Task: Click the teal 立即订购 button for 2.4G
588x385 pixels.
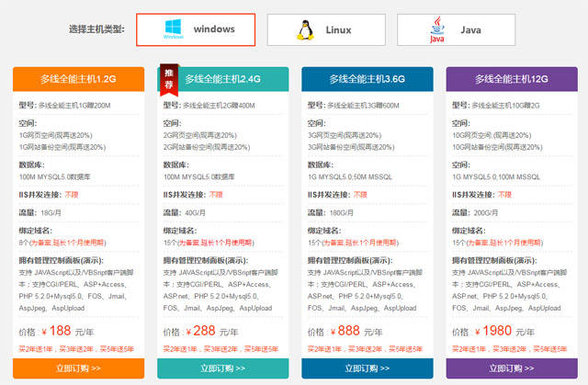Action: point(222,368)
